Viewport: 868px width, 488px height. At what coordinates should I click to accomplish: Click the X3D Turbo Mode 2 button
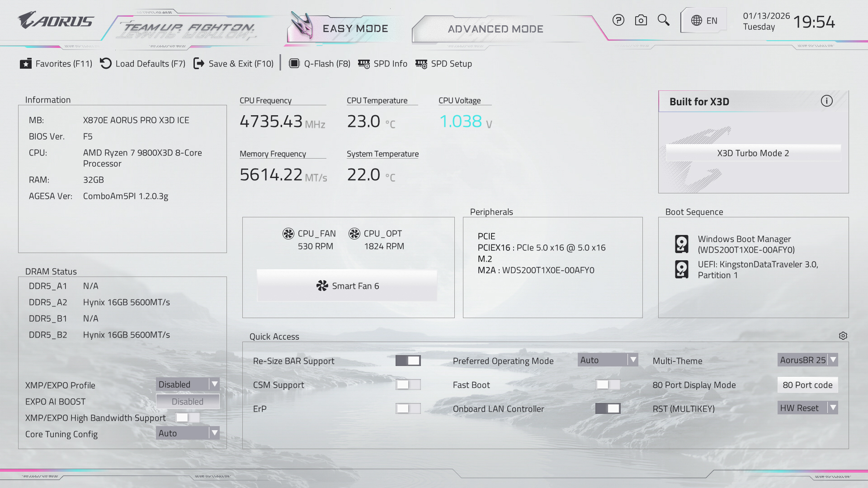tap(753, 153)
